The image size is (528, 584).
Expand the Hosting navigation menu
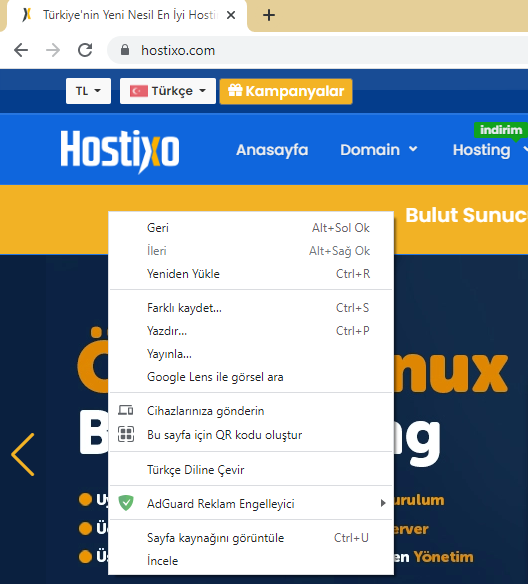click(490, 150)
